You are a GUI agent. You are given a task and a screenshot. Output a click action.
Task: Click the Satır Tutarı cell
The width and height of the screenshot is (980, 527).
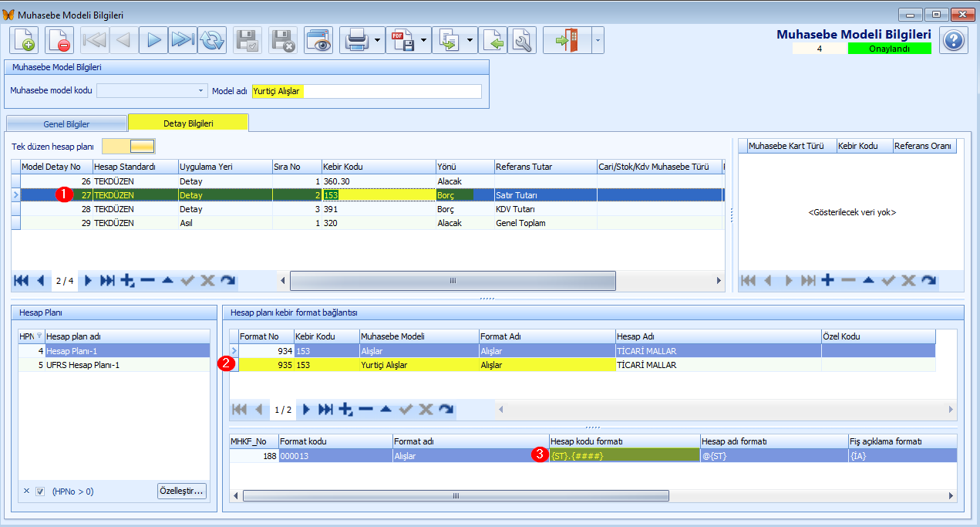tap(545, 195)
